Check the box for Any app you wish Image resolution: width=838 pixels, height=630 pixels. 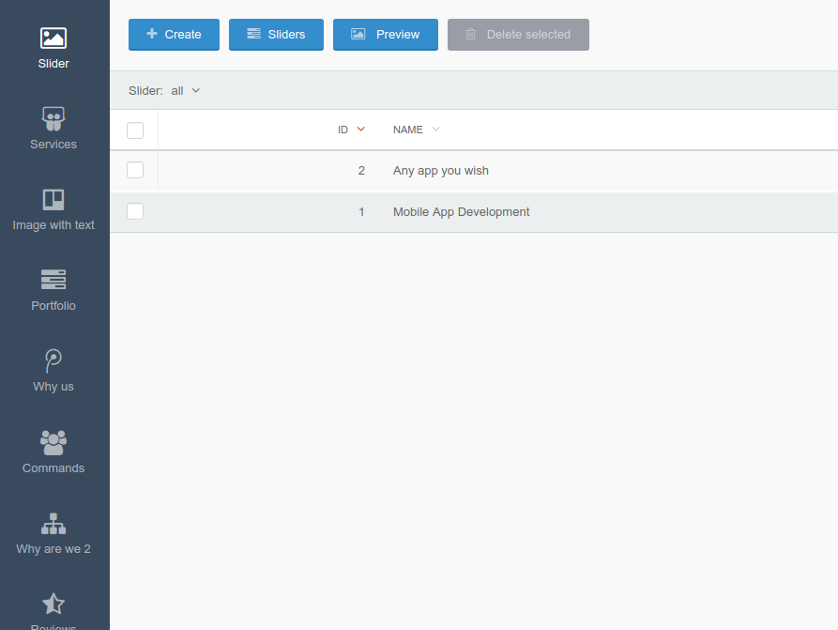pyautogui.click(x=135, y=170)
